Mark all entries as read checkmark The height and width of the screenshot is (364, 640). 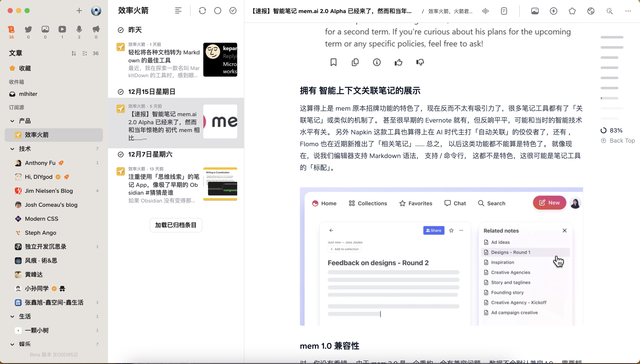click(233, 11)
